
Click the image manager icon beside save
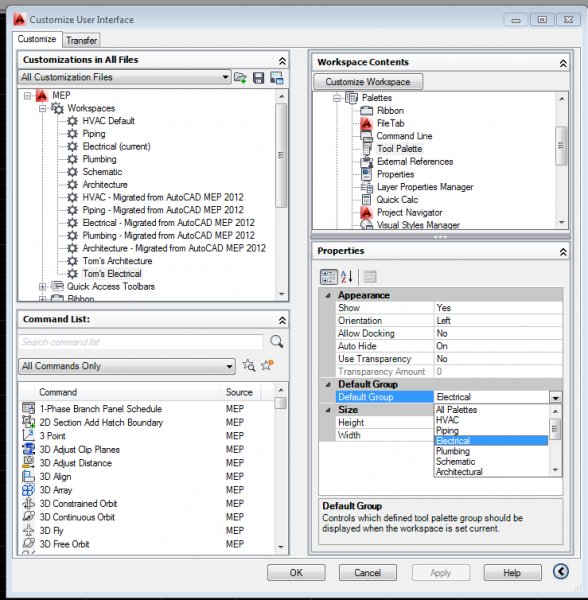click(277, 78)
